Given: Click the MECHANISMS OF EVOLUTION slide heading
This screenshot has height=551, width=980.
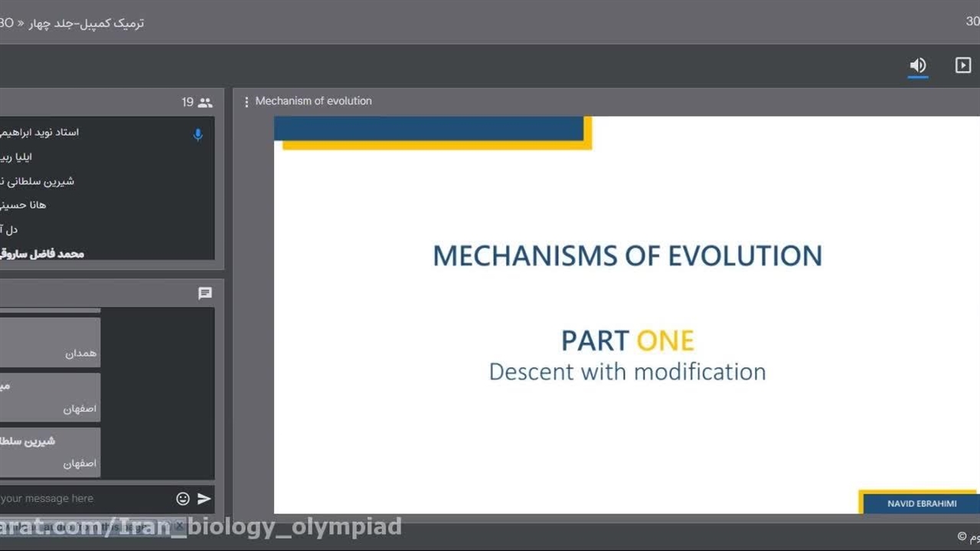Looking at the screenshot, I should click(x=627, y=256).
